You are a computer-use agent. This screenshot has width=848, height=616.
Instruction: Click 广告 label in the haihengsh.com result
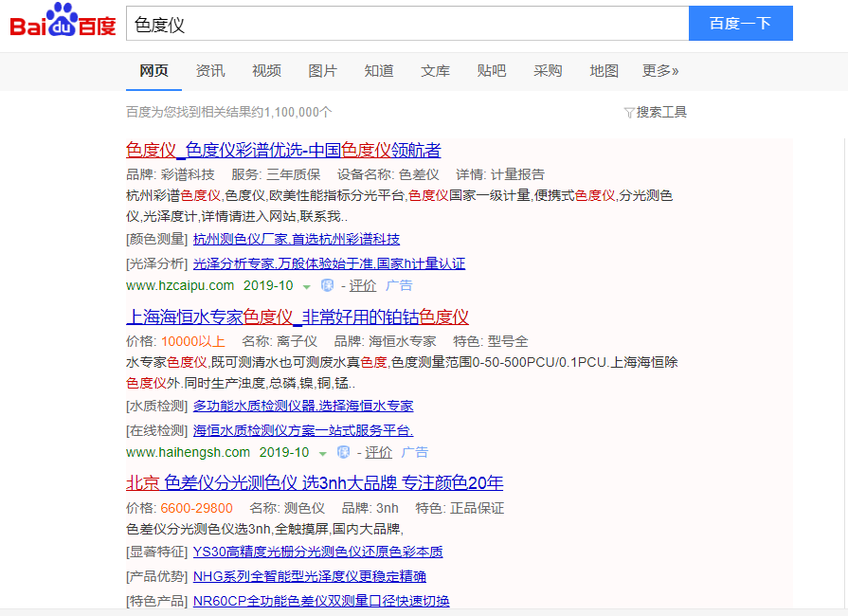pyautogui.click(x=415, y=452)
